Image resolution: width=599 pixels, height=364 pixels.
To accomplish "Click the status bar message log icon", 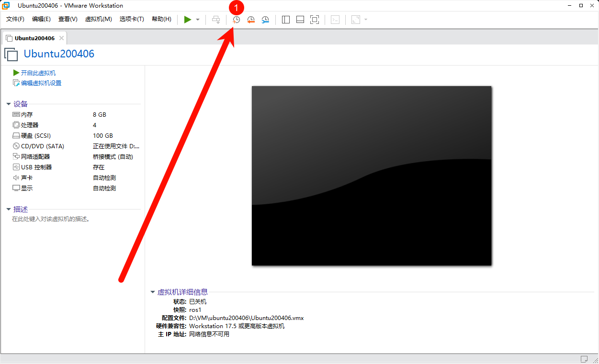I will (x=584, y=359).
